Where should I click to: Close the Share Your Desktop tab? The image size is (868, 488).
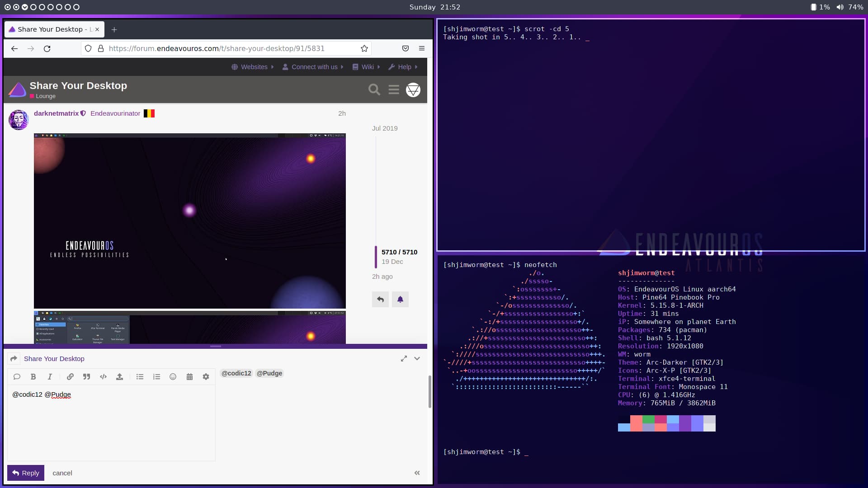(x=97, y=29)
